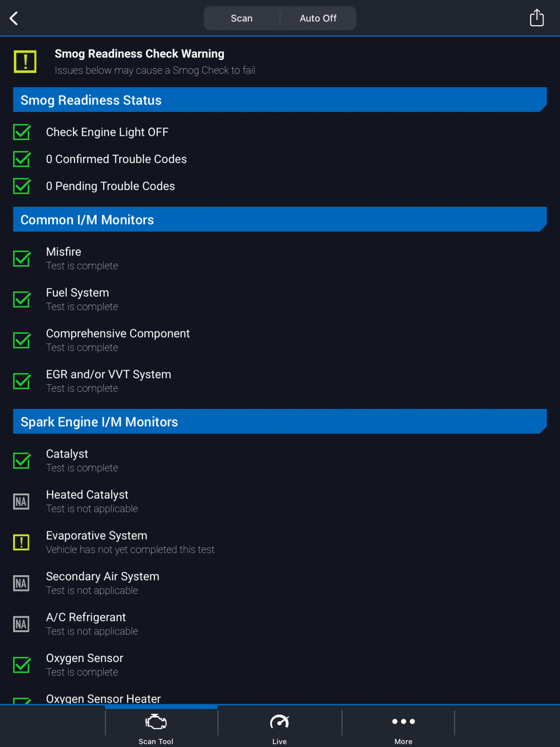Select the Catalyst green checkmark
The width and height of the screenshot is (560, 747).
point(22,460)
